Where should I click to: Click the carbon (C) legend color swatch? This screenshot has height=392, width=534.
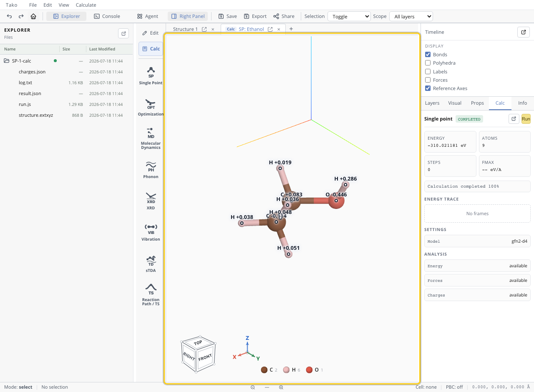(x=264, y=370)
